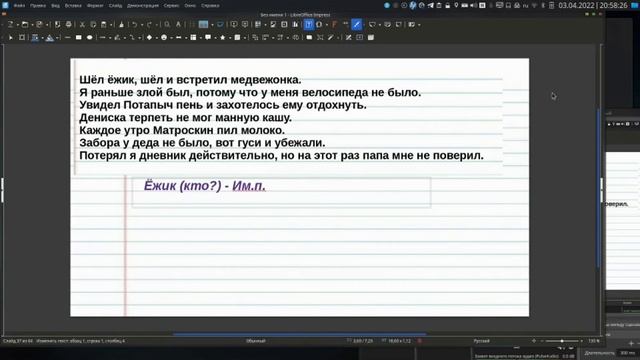This screenshot has height=360, width=640.
Task: Click the Paste clipboard icon
Action: [104, 24]
